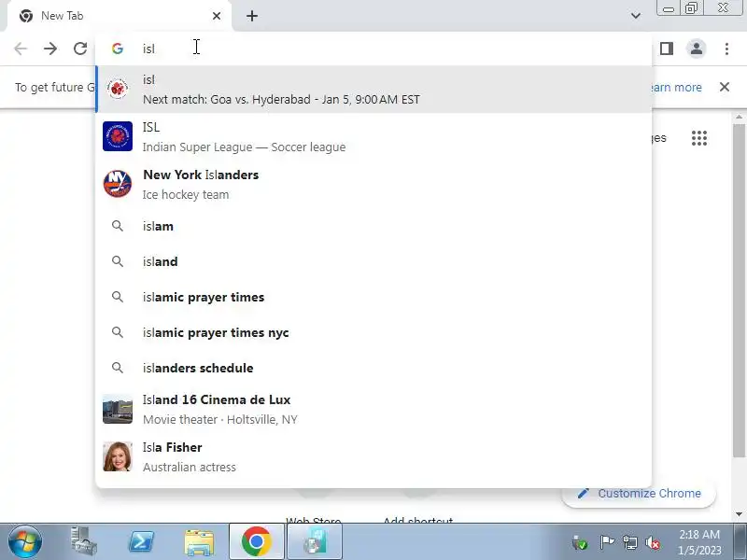Open the Windows Start menu
The image size is (747, 560).
click(25, 542)
